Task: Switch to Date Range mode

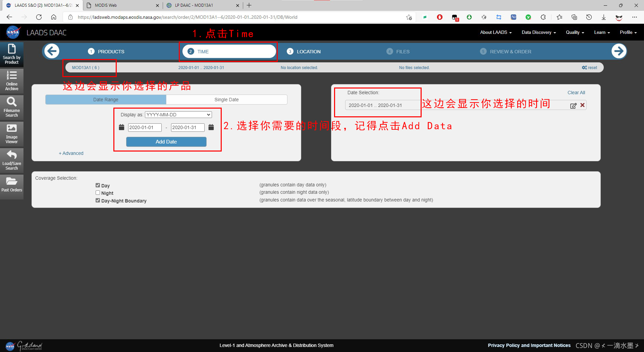Action: pos(106,100)
